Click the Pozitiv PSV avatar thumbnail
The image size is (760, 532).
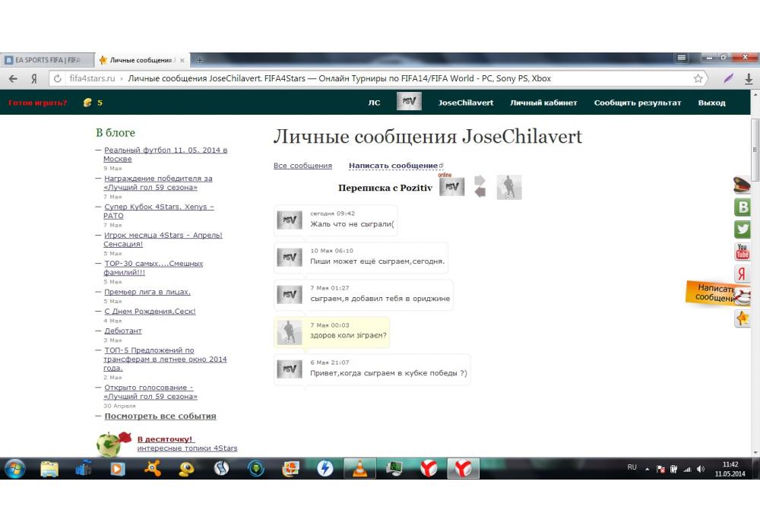tap(451, 187)
